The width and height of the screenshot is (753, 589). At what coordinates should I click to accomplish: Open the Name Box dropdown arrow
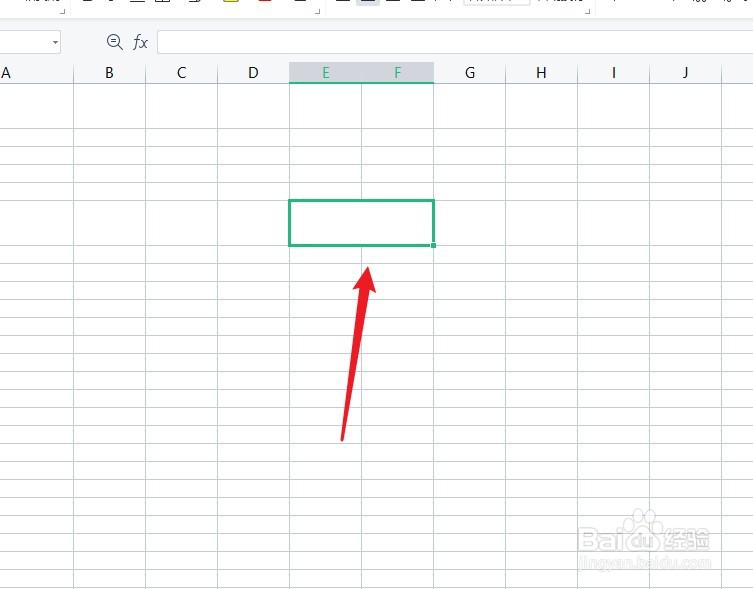(55, 43)
